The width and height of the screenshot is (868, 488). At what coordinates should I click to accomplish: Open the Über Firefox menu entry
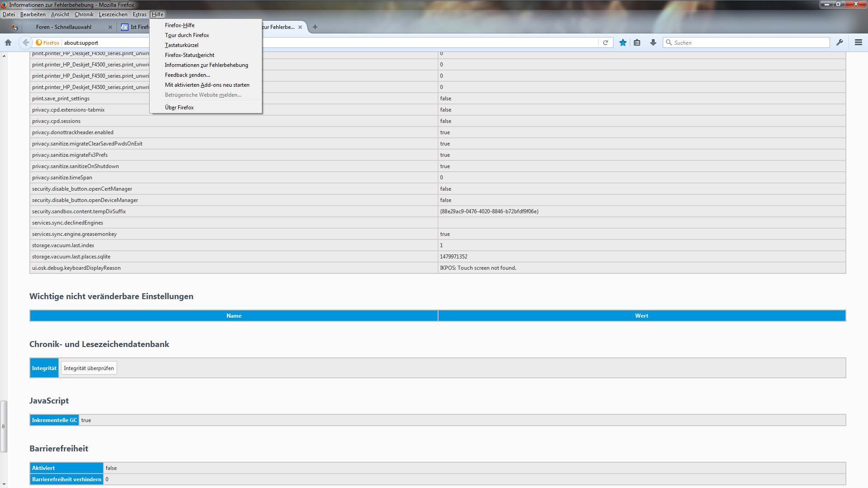coord(179,108)
